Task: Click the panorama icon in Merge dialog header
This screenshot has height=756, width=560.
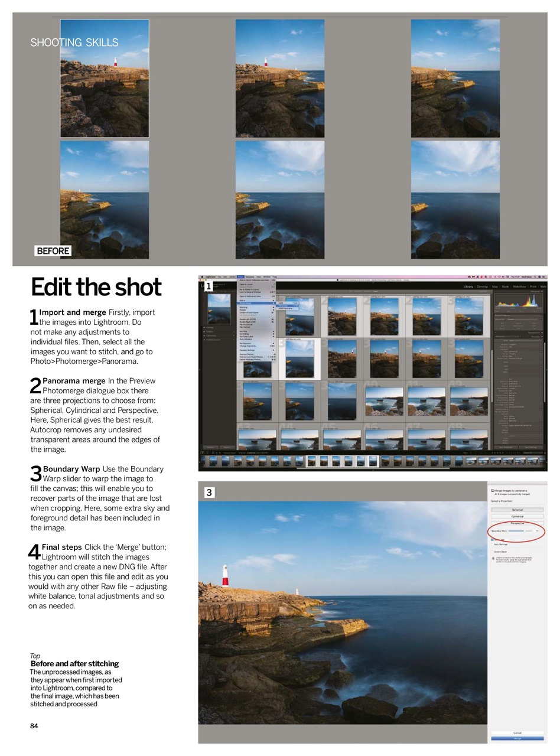Action: tap(492, 491)
